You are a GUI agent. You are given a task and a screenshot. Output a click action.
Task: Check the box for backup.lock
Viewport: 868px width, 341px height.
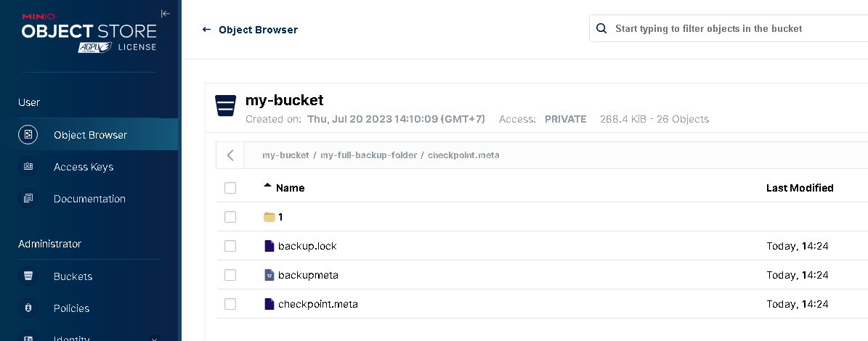pyautogui.click(x=230, y=246)
